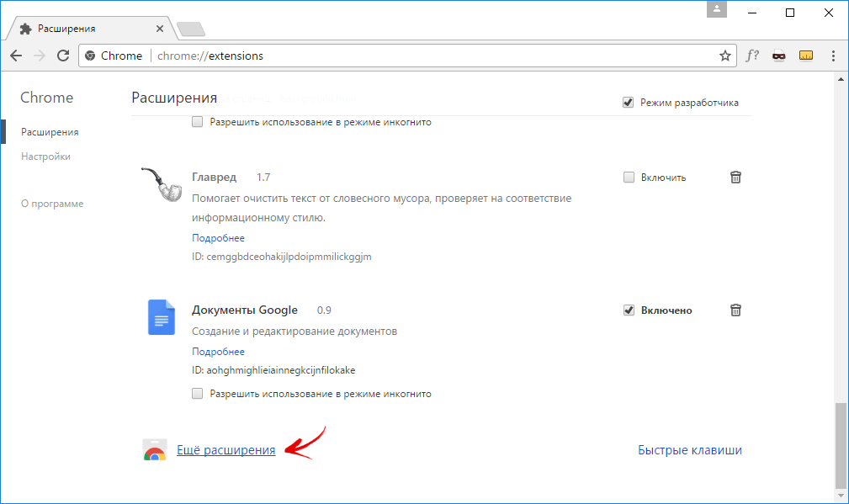Allow incognito use for Документы Google
The width and height of the screenshot is (849, 504).
pyautogui.click(x=197, y=394)
